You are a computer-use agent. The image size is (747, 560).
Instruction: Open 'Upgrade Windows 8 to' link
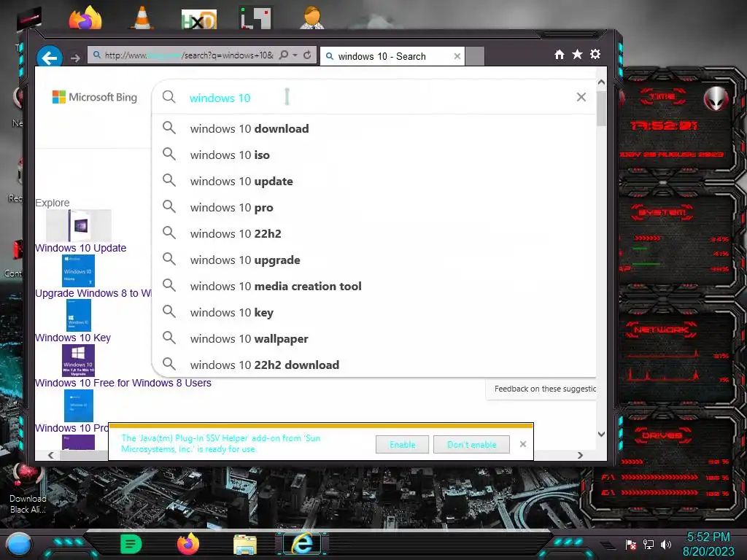[93, 293]
